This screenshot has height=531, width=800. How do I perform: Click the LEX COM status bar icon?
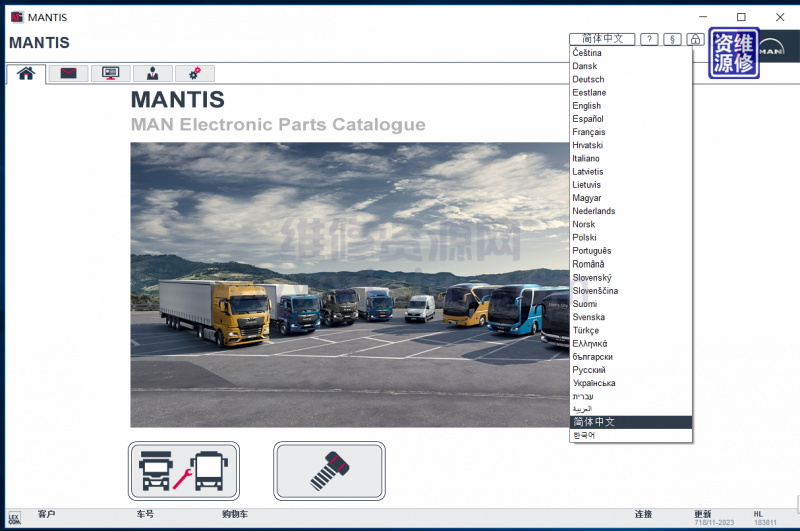coord(14,519)
